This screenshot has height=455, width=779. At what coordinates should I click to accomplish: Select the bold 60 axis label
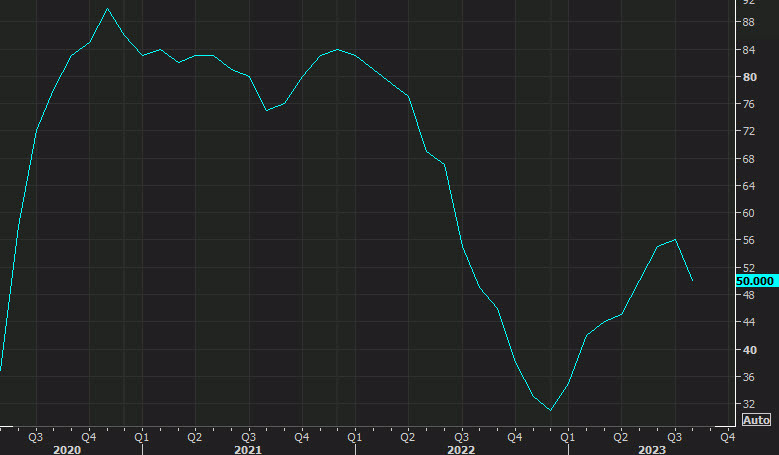pyautogui.click(x=748, y=213)
